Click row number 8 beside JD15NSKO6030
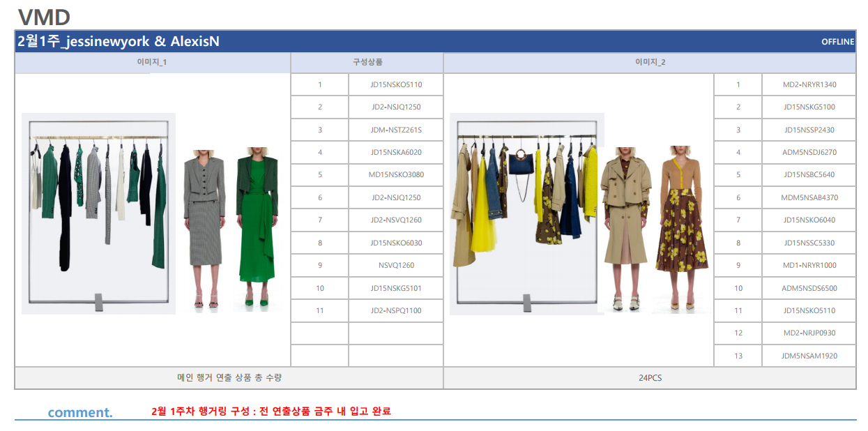Image resolution: width=868 pixels, height=431 pixels. click(320, 243)
